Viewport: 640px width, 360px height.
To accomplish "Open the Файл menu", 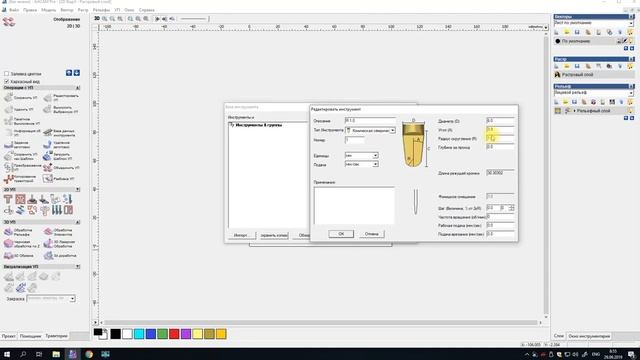I will [x=14, y=10].
